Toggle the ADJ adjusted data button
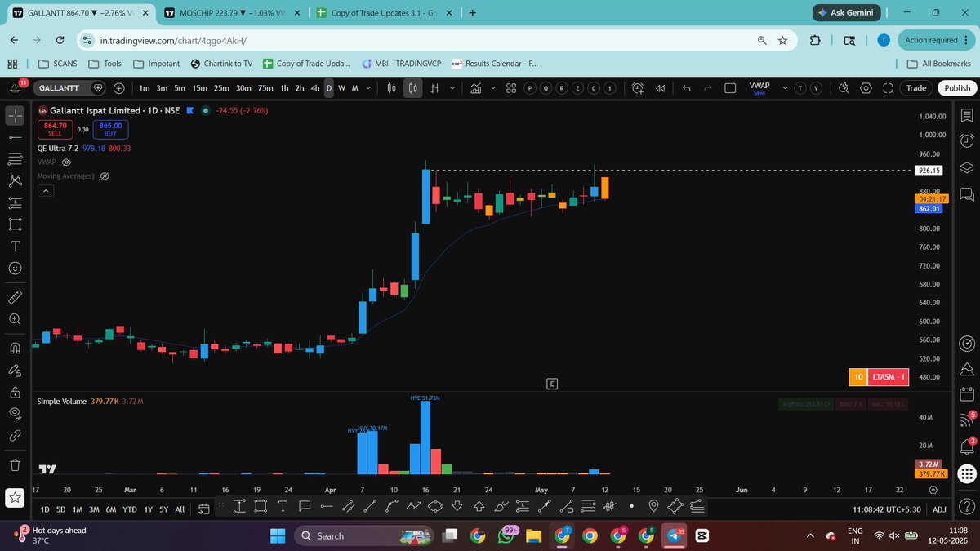The height and width of the screenshot is (551, 980). click(939, 509)
